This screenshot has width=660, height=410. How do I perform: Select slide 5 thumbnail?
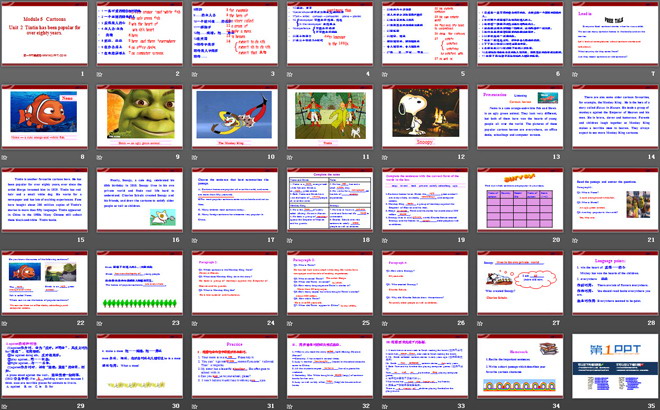point(425,34)
